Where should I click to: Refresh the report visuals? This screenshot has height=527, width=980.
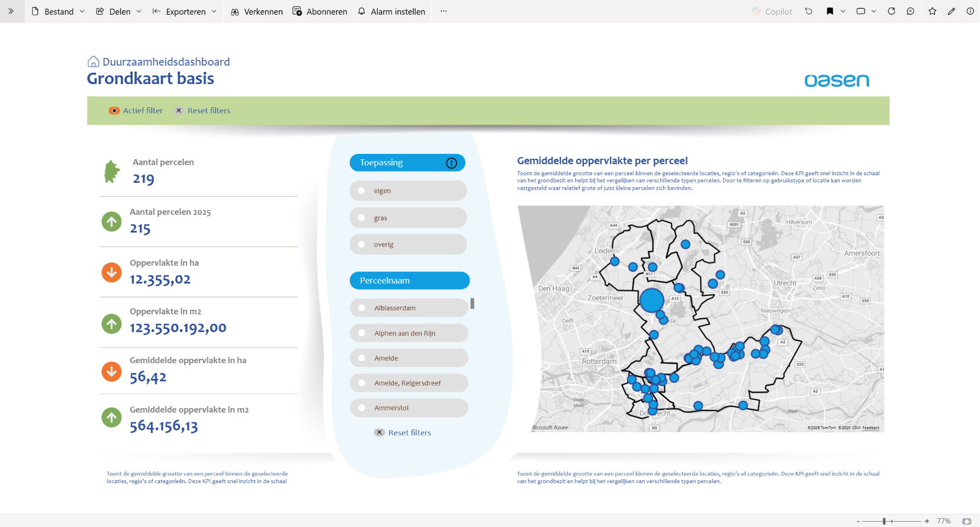coord(891,11)
